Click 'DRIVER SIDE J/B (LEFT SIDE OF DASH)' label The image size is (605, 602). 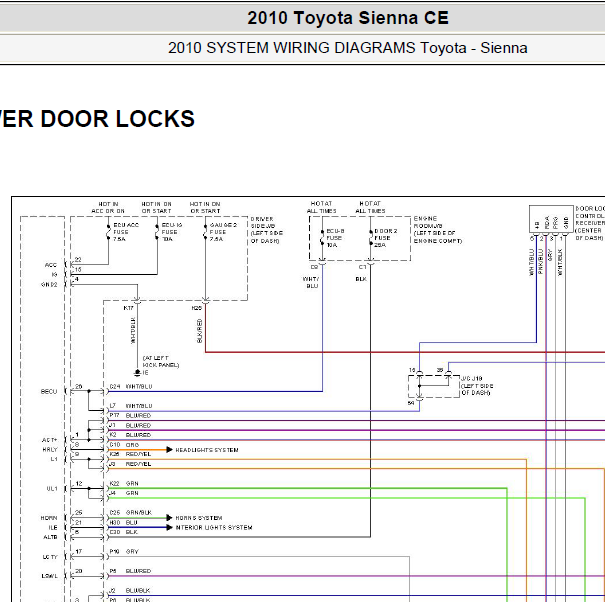[x=267, y=230]
